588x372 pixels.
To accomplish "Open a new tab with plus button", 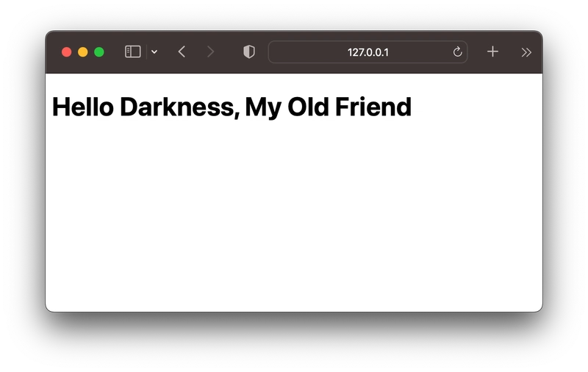I will click(x=492, y=51).
